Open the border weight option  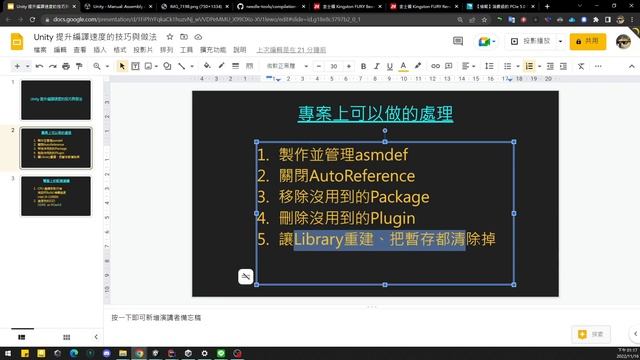[x=236, y=66]
